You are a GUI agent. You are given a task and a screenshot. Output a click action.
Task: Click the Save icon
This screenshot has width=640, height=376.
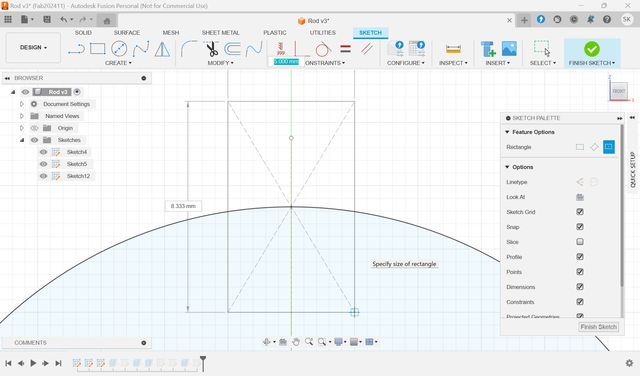[x=47, y=20]
